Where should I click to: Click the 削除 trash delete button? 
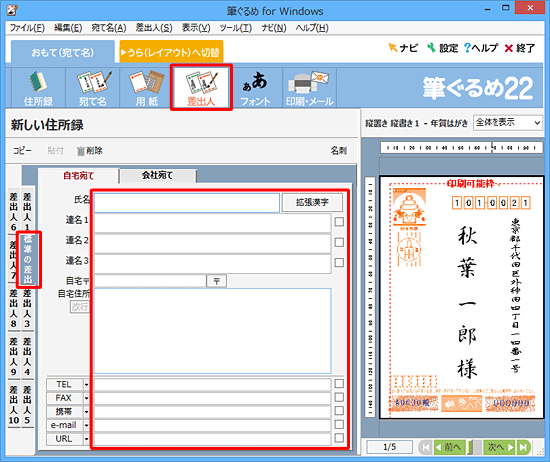[89, 151]
